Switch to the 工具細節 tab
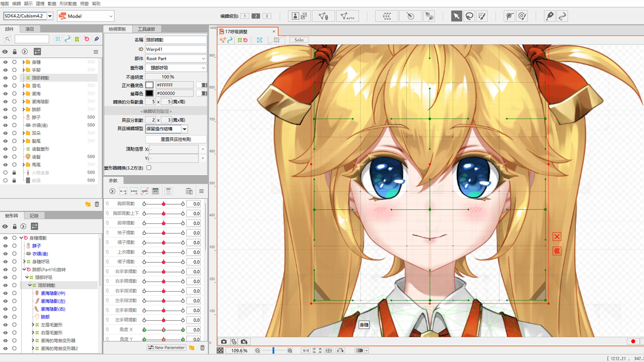644x362 pixels. click(146, 29)
